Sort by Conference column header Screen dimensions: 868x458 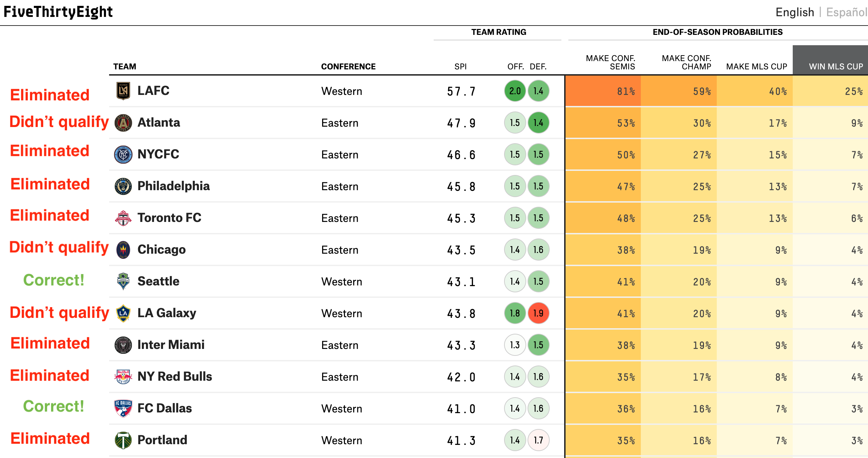(348, 67)
